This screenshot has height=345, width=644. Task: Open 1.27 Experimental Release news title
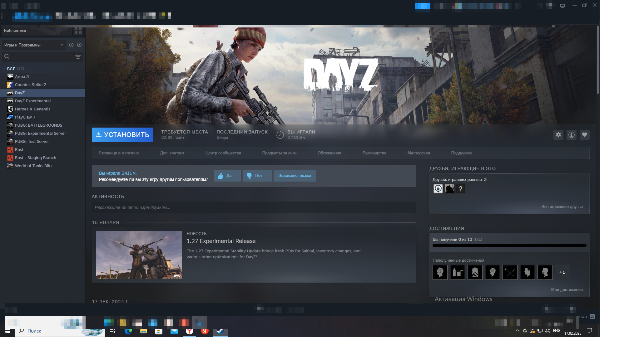(221, 241)
